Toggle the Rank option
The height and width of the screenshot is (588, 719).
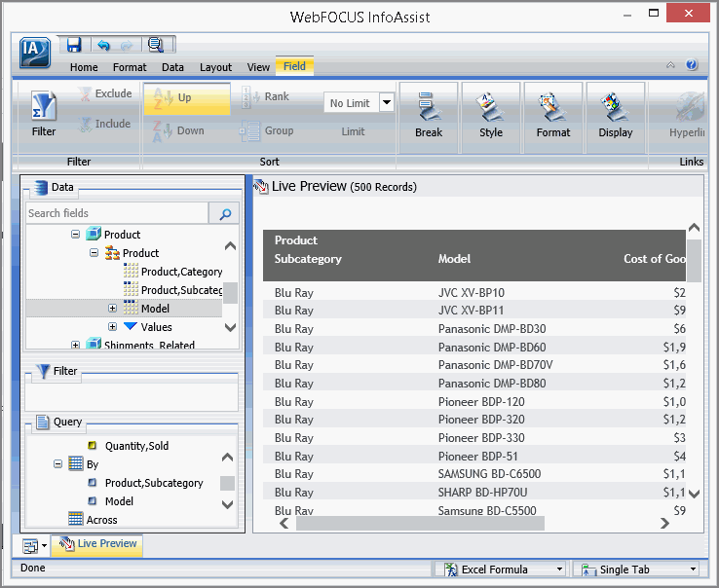(265, 97)
